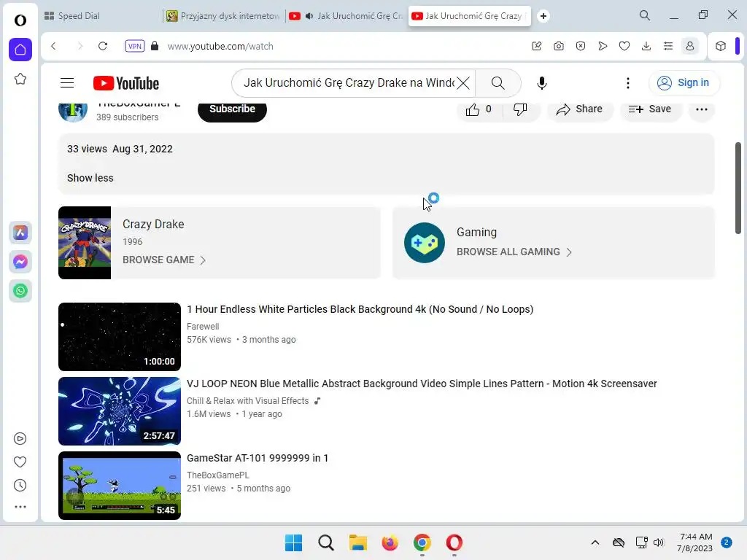Screen dimensions: 747x560
Task: Visit Farewell channel name
Action: [203, 327]
